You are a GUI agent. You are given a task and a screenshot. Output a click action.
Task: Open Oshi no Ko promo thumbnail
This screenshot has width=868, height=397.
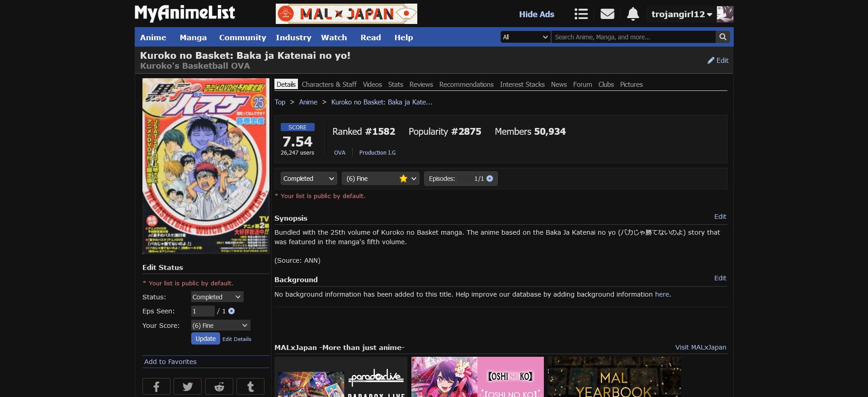click(x=477, y=377)
